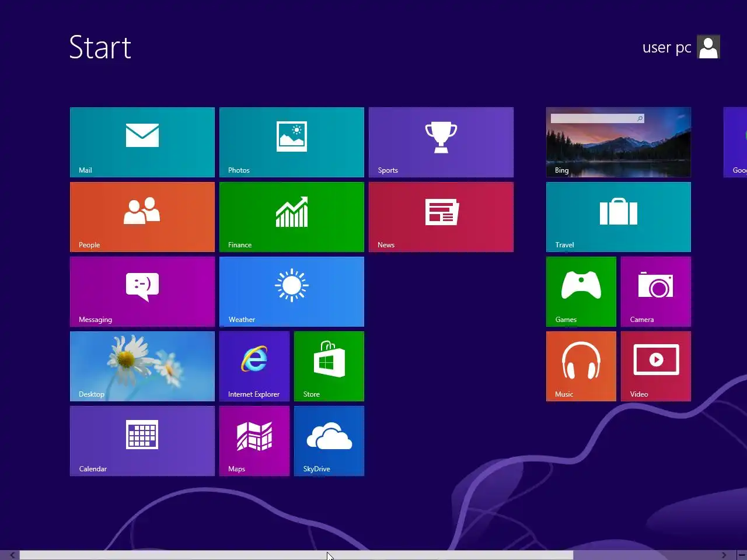Image resolution: width=747 pixels, height=560 pixels.
Task: Open the Bing landscape tile
Action: 619,142
